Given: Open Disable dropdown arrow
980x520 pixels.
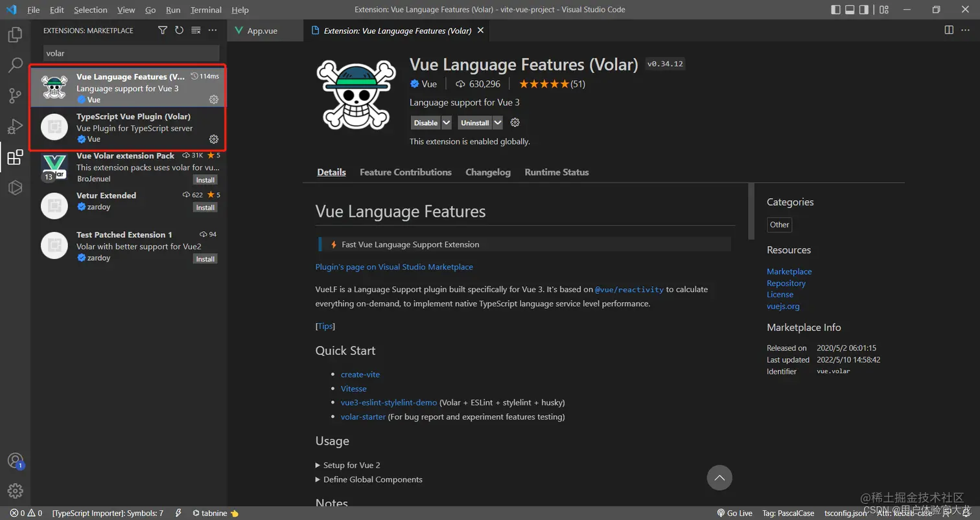Looking at the screenshot, I should coord(447,122).
